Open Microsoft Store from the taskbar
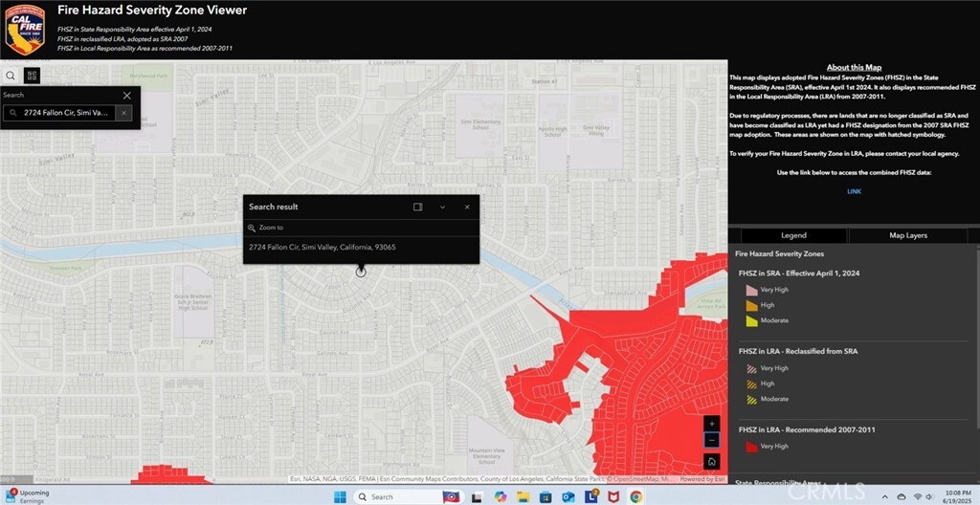 546,497
